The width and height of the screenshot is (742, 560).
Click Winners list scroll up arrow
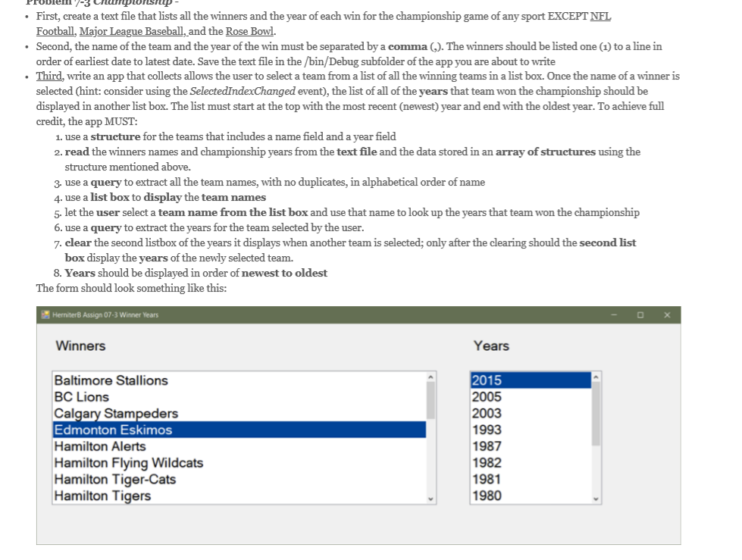coord(430,377)
